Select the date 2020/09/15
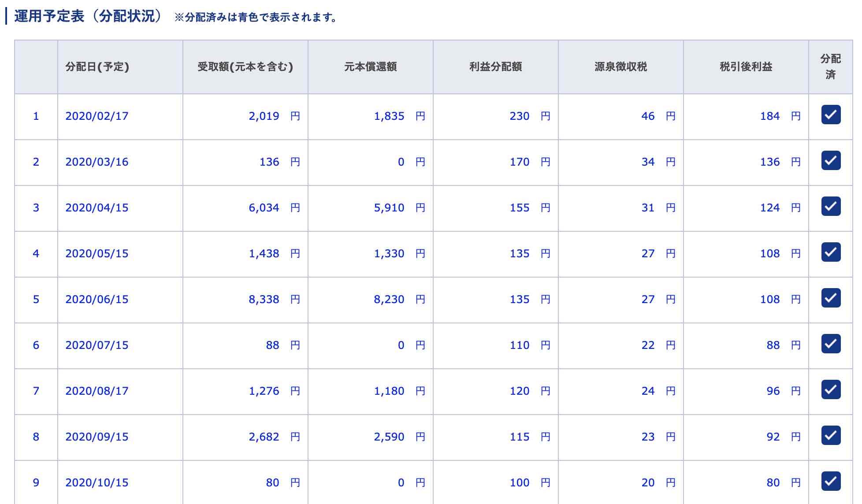Screen dimensions: 862x504 (97, 437)
